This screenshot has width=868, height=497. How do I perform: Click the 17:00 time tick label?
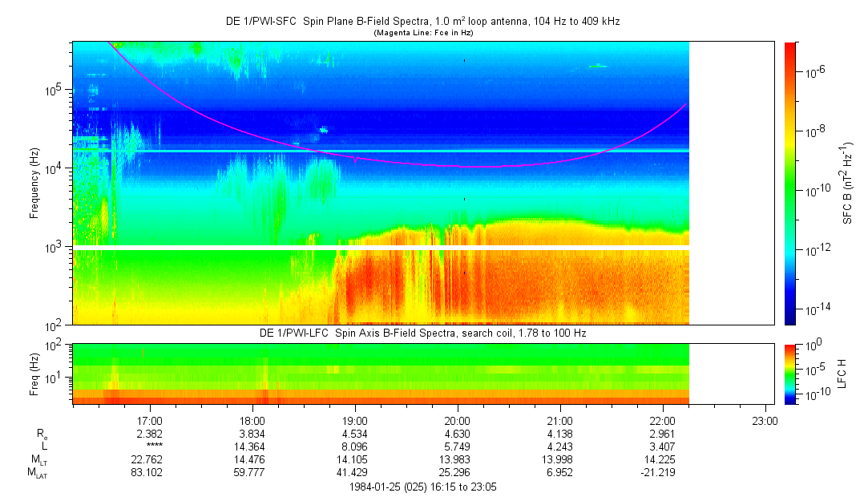[150, 420]
